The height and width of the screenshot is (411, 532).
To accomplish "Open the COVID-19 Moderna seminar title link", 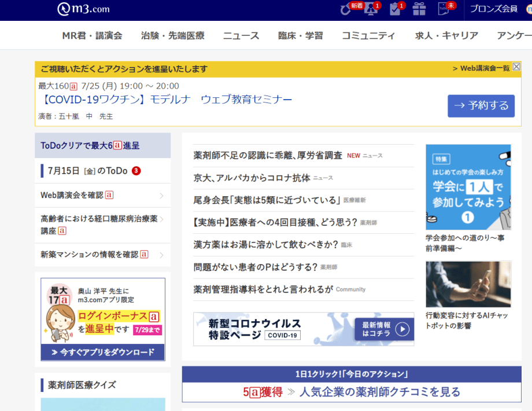I will pyautogui.click(x=167, y=100).
